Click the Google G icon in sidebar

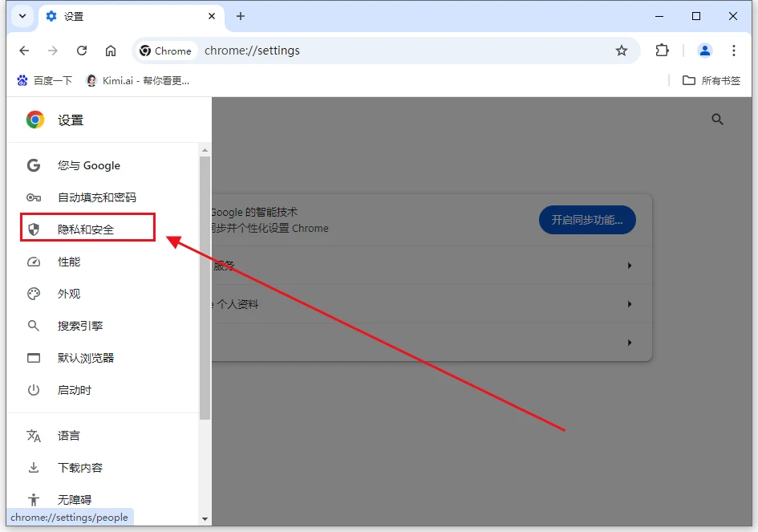(x=34, y=165)
